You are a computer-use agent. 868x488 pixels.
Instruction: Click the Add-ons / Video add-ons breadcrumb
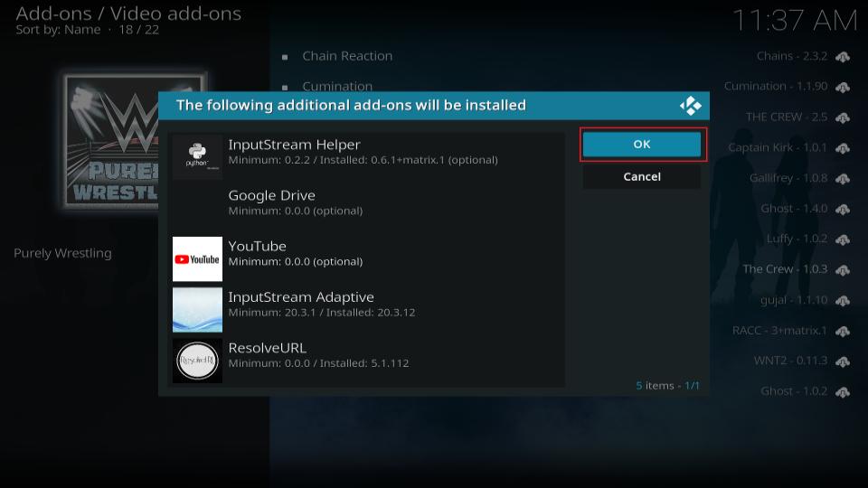pyautogui.click(x=128, y=14)
